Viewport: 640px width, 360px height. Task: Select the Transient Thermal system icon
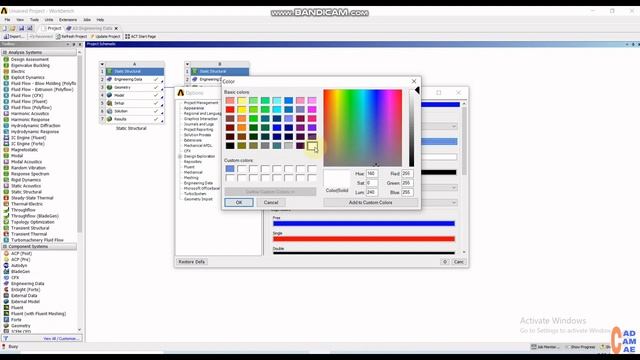(x=6, y=234)
